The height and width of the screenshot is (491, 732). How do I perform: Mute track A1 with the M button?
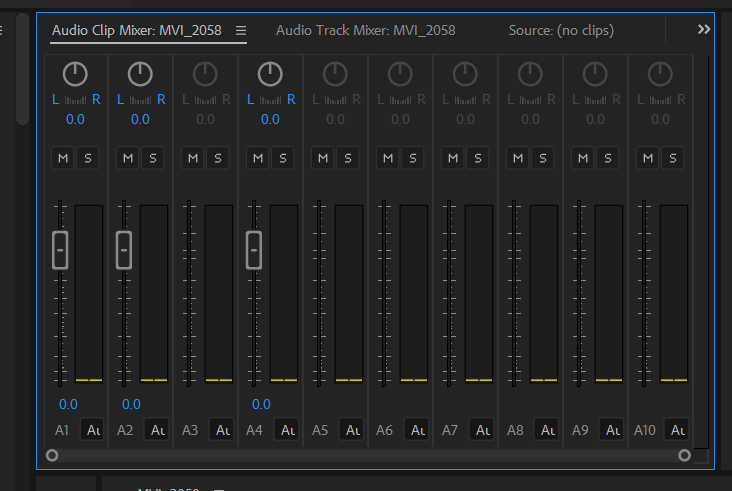point(63,158)
